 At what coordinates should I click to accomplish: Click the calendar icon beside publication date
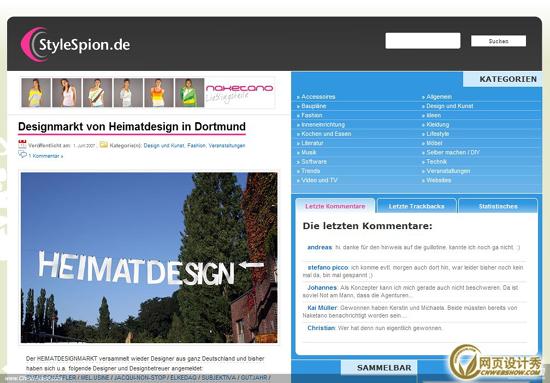point(22,144)
